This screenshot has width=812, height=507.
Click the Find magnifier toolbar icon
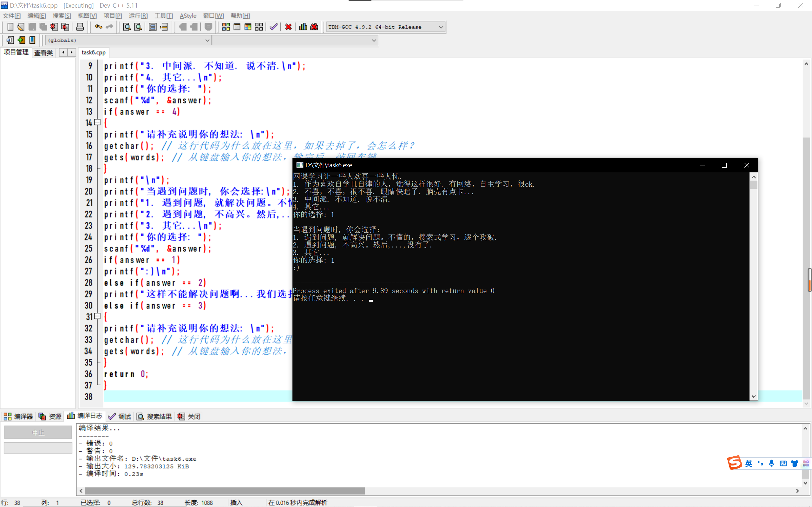[x=127, y=27]
